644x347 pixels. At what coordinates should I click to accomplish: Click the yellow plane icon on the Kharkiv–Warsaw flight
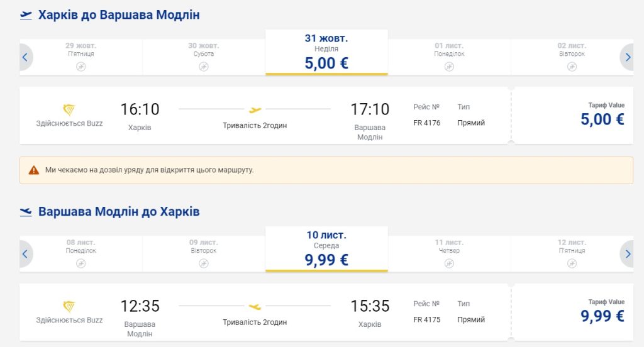pos(255,109)
